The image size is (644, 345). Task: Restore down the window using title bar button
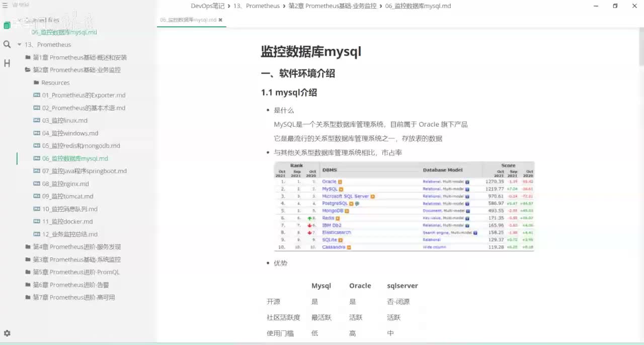[615, 6]
